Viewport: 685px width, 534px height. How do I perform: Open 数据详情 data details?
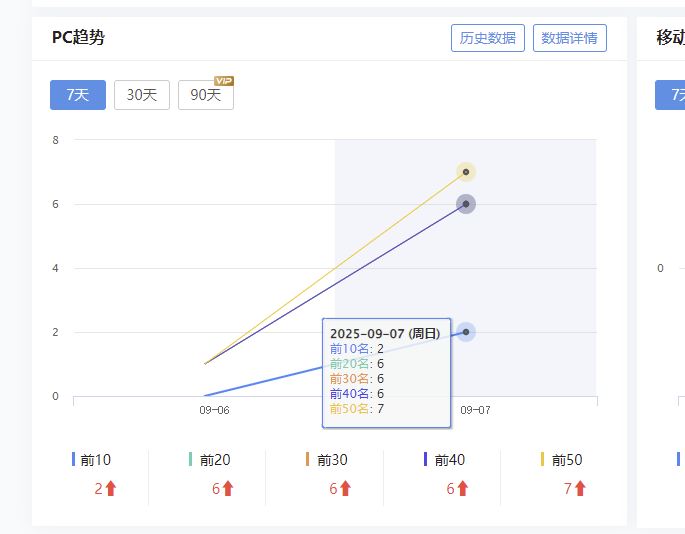tap(570, 38)
